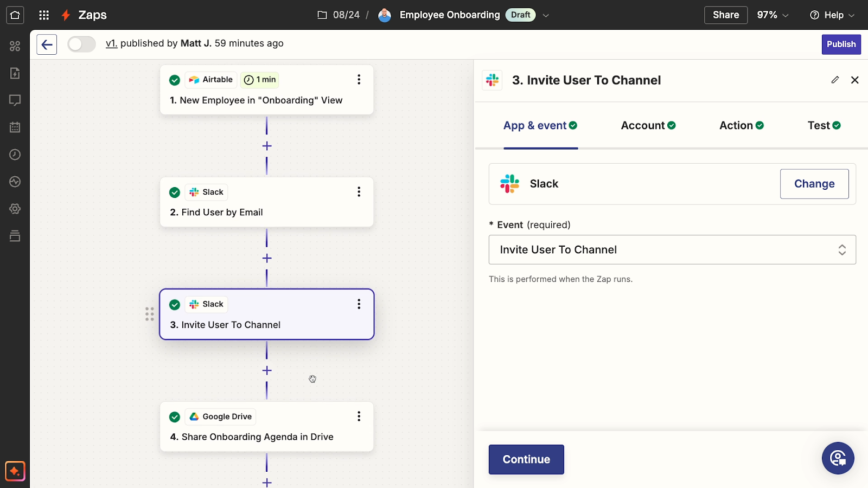Grab the drag handle of step 3
The image size is (868, 488).
(150, 314)
